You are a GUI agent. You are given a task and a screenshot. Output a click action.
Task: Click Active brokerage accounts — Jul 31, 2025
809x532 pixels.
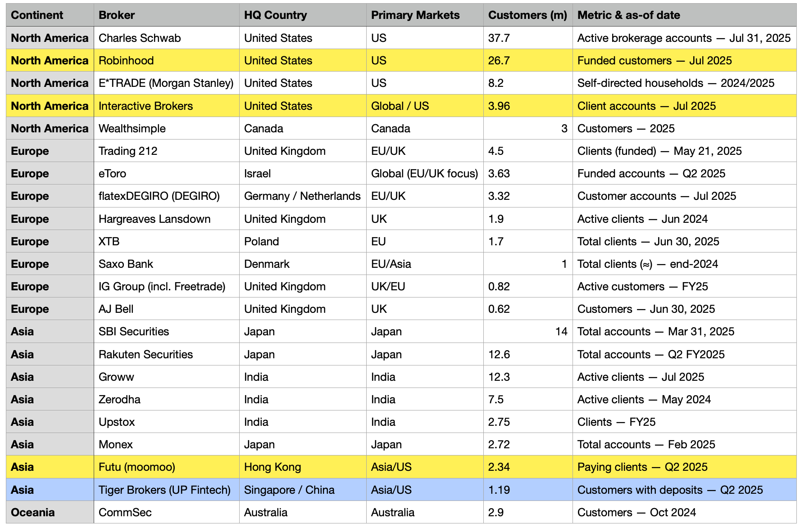685,38
